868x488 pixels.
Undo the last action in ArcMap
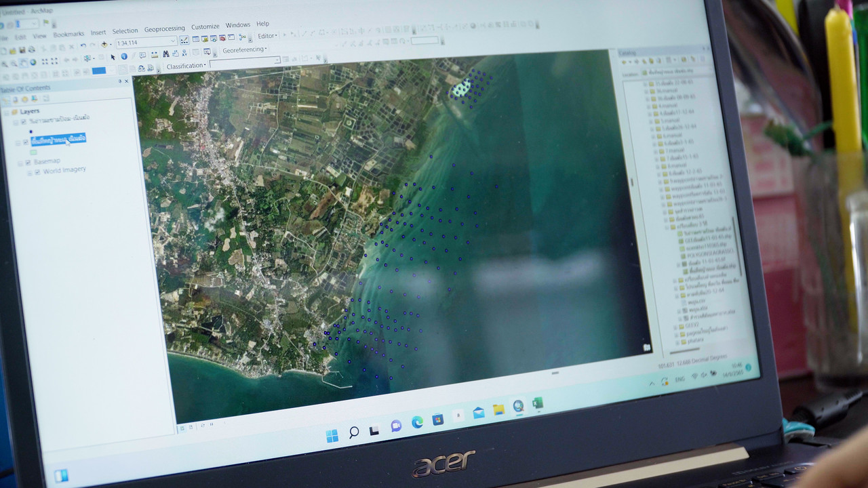[x=83, y=45]
